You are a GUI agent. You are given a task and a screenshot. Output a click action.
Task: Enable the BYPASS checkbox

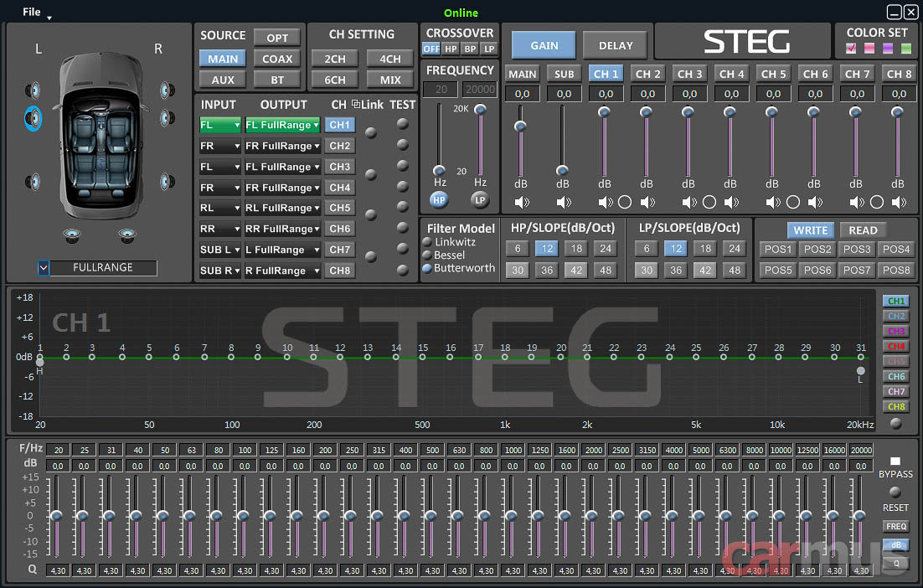tap(895, 462)
